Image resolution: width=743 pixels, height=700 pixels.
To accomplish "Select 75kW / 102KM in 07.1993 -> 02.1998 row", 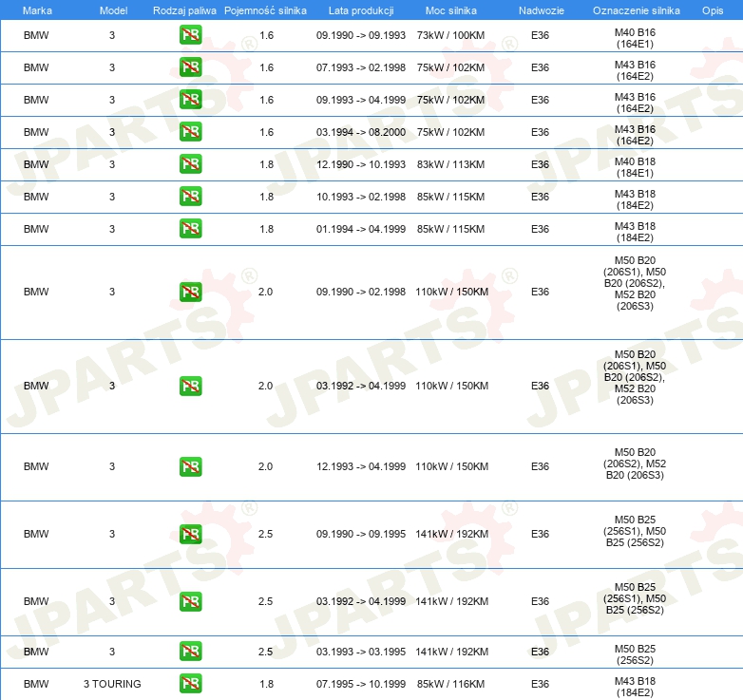I will point(450,67).
